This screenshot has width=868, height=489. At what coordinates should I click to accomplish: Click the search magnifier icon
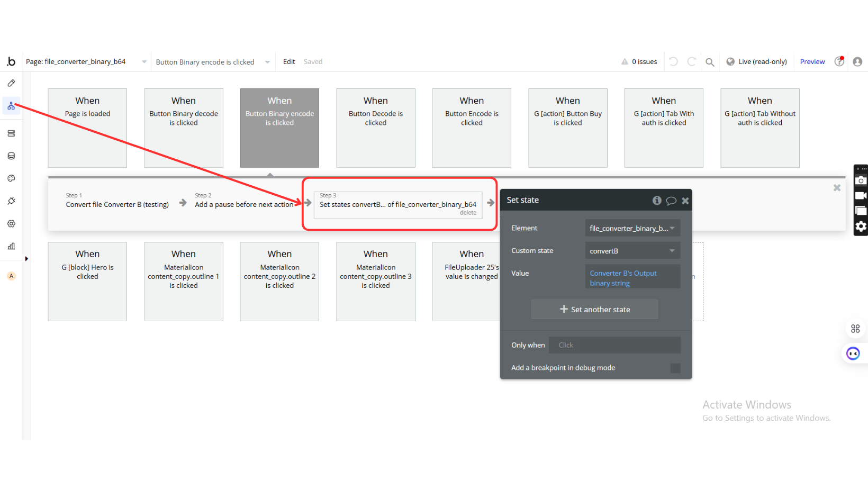point(710,62)
